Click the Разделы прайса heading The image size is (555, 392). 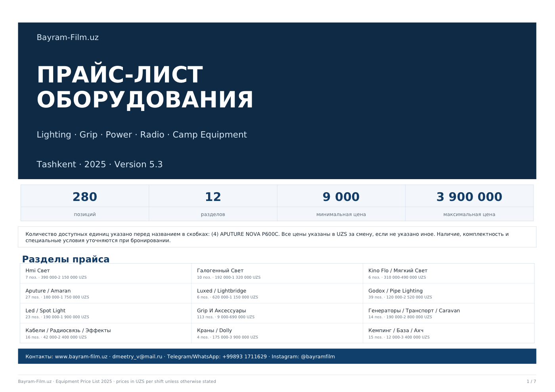pyautogui.click(x=66, y=259)
